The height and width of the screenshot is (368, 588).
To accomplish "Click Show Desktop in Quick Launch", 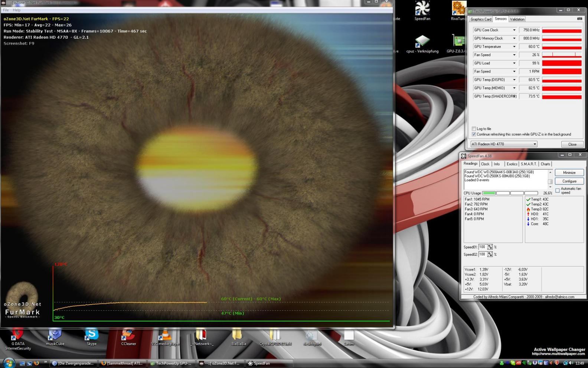I will pyautogui.click(x=22, y=363).
